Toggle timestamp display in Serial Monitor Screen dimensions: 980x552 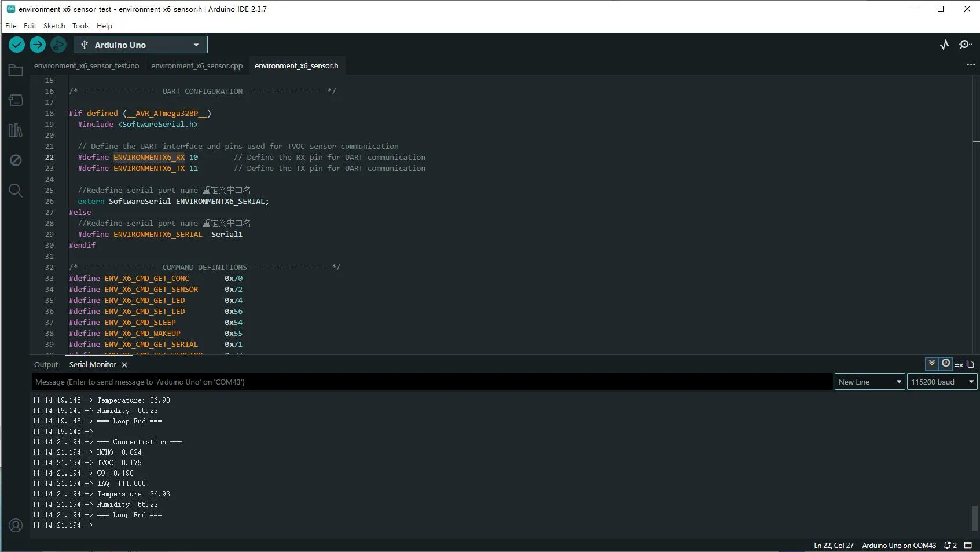pyautogui.click(x=946, y=363)
